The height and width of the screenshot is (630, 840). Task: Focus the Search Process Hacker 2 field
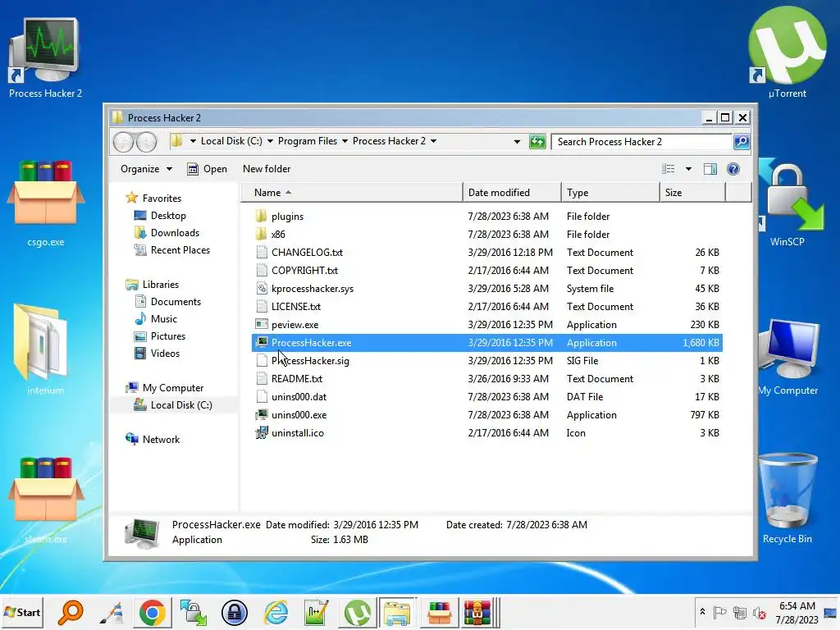(x=643, y=142)
